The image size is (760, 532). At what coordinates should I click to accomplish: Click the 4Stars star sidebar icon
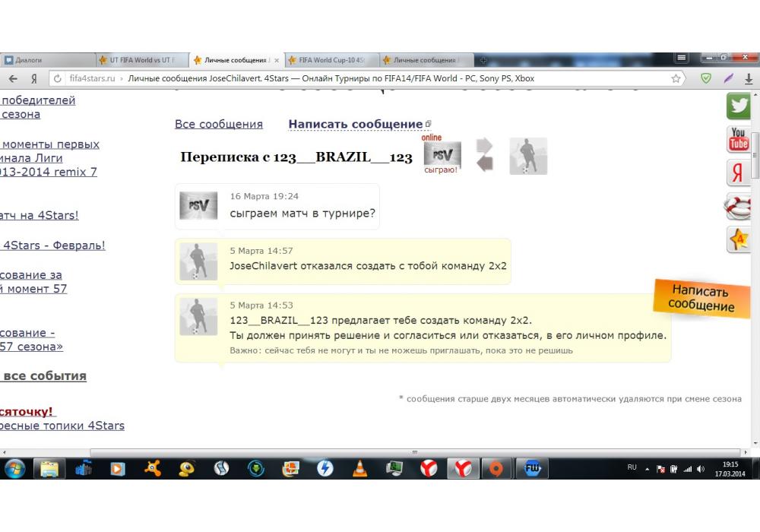coord(739,239)
